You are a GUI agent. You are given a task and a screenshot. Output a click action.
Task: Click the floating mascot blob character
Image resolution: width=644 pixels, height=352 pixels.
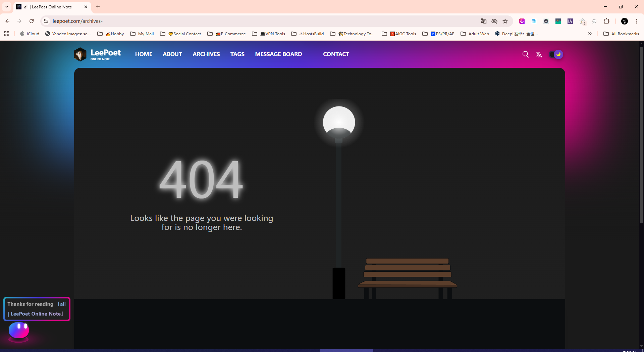click(19, 331)
